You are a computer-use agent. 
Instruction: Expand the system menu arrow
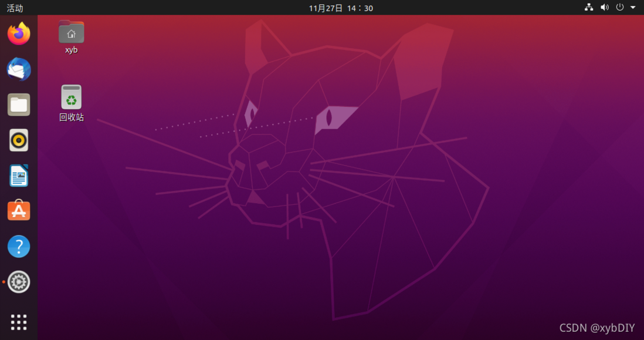tap(633, 8)
